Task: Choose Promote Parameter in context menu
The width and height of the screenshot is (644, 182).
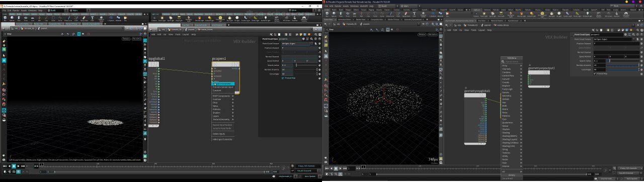Action: pyautogui.click(x=223, y=84)
